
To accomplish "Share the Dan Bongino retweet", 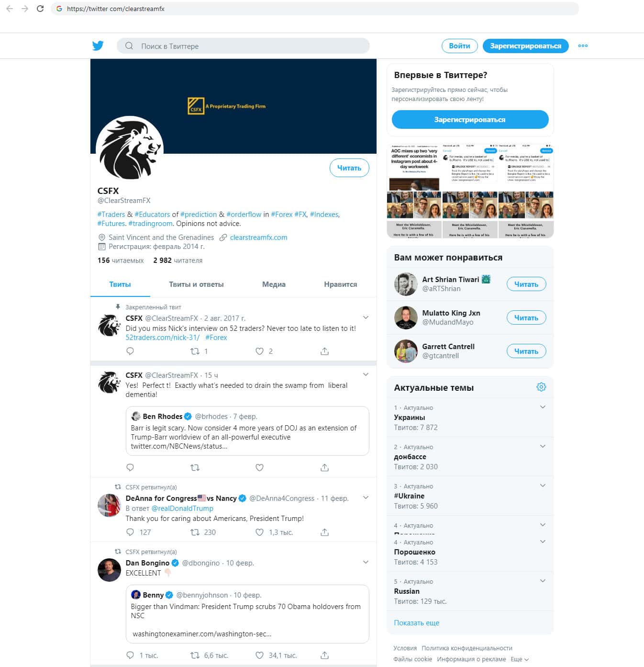I will click(324, 655).
